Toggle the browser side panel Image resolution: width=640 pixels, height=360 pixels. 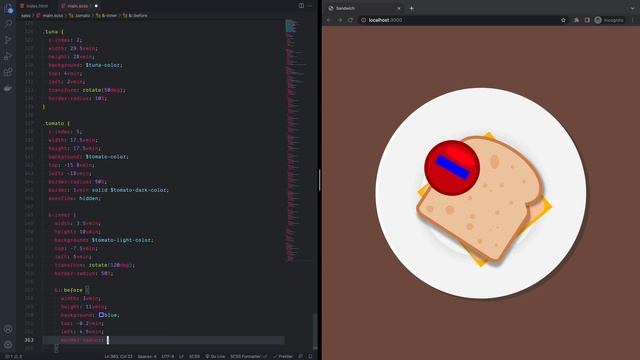pyautogui.click(x=587, y=20)
